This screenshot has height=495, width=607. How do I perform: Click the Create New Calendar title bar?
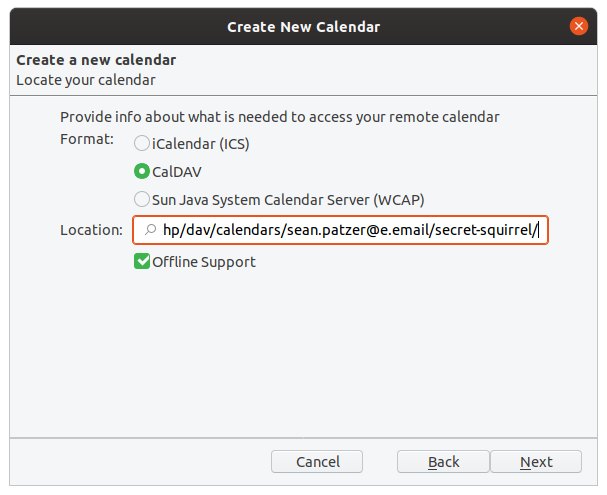(x=304, y=27)
